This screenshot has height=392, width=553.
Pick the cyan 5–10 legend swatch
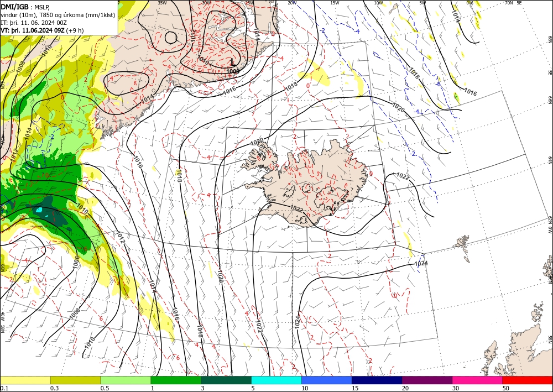pos(276,380)
